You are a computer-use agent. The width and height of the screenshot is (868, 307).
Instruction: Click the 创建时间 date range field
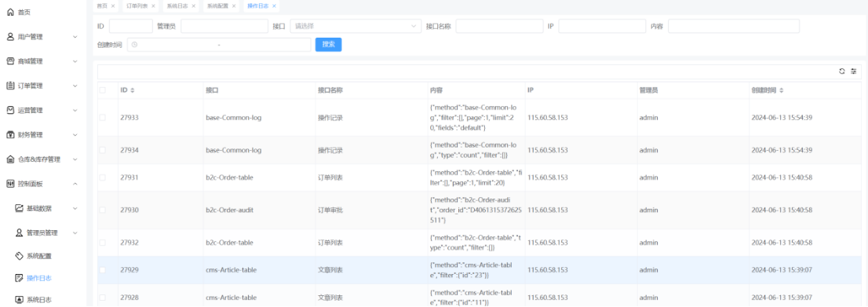click(219, 44)
